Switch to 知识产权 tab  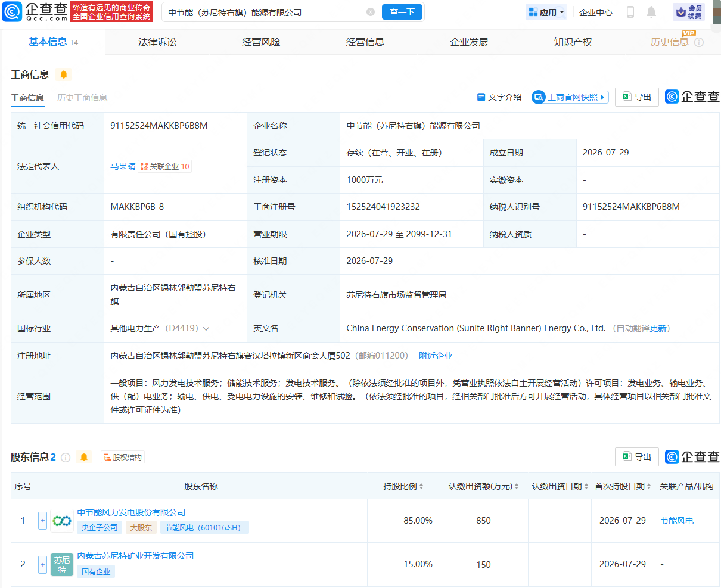[x=573, y=42]
